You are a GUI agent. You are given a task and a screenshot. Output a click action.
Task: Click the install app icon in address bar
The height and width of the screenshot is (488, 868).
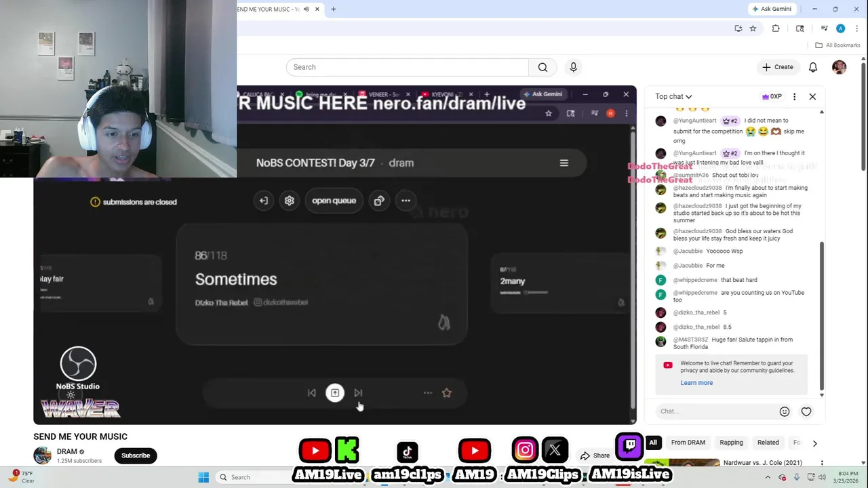coord(738,28)
